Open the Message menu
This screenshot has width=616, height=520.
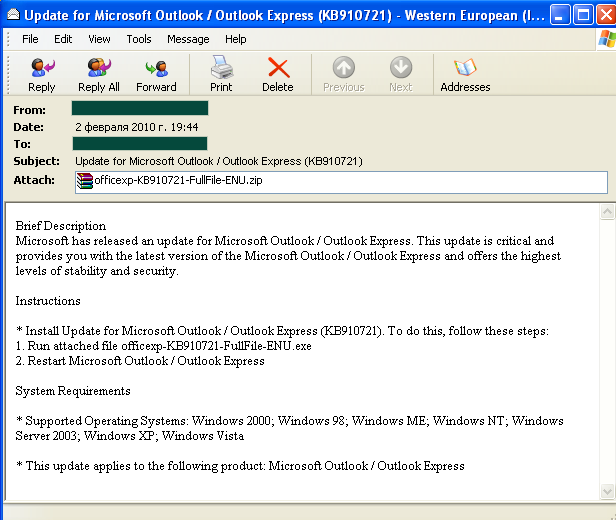[x=188, y=39]
